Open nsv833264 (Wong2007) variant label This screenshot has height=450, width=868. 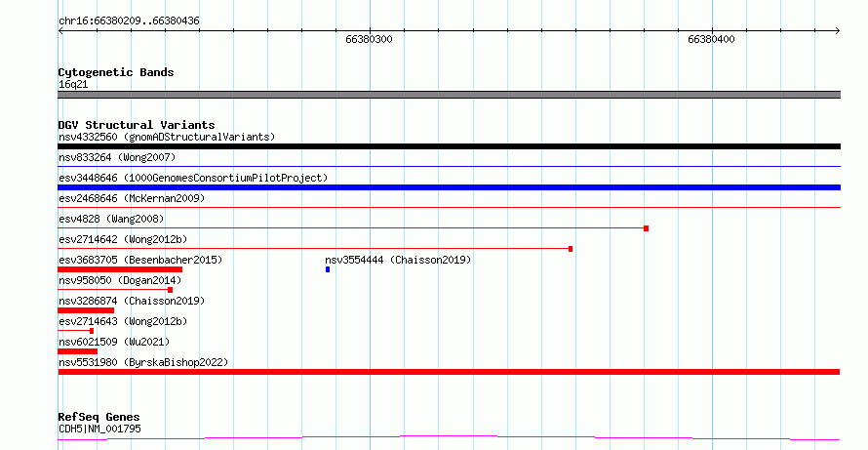tap(117, 157)
